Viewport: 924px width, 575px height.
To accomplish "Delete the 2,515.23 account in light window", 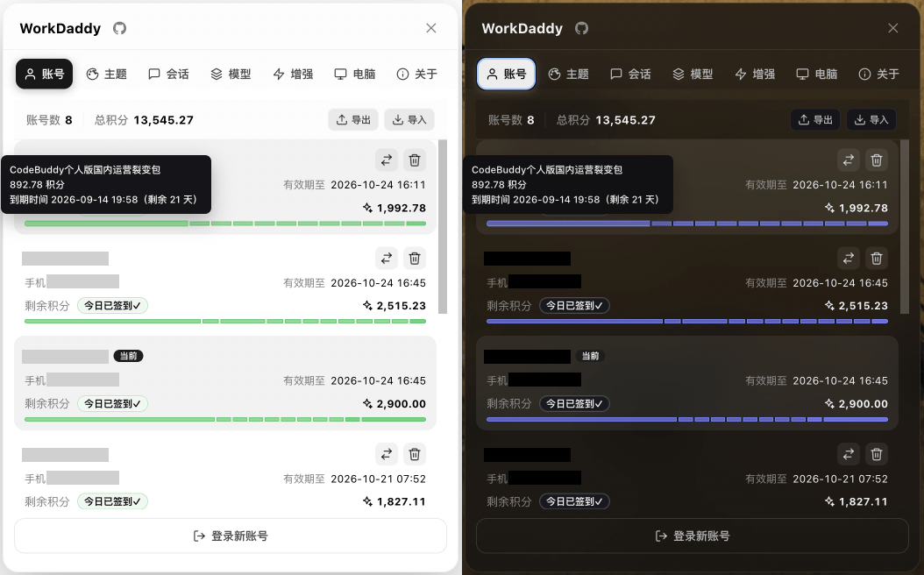I will tap(415, 258).
